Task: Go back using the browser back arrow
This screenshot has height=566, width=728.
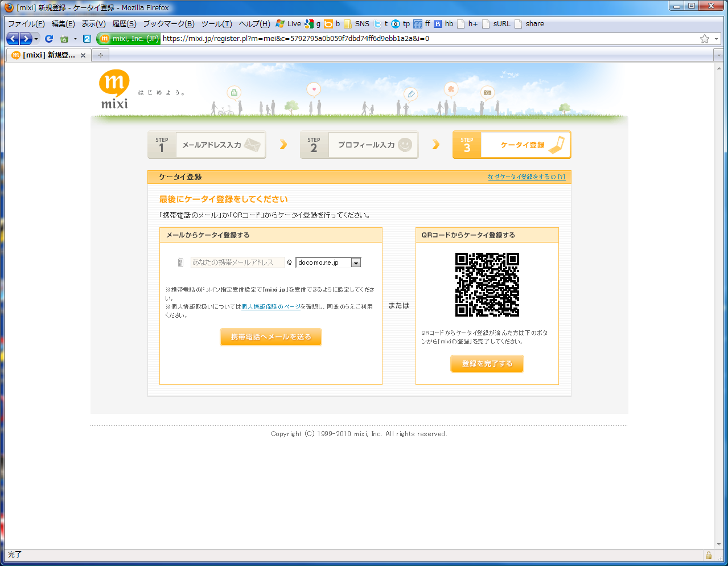Action: pos(13,39)
